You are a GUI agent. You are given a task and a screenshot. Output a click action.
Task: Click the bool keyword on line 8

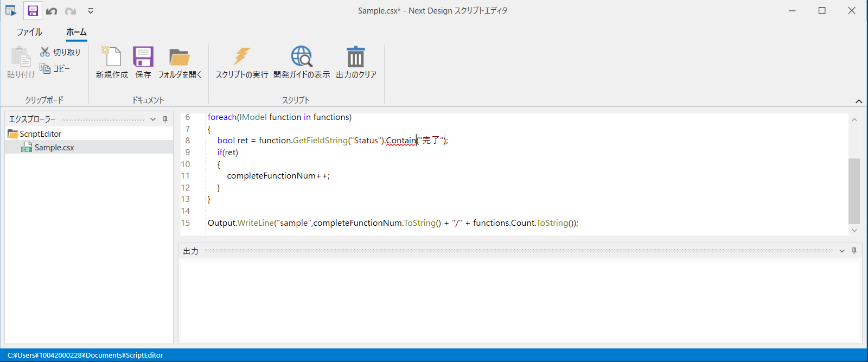[x=226, y=141]
